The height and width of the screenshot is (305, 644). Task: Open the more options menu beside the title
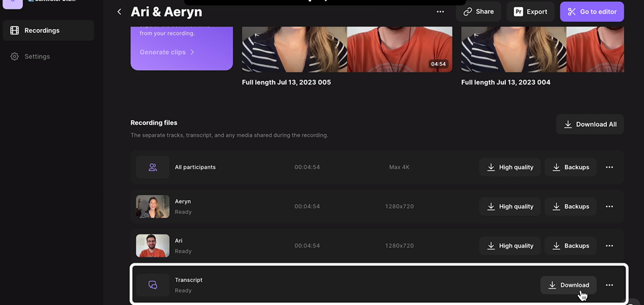(441, 12)
